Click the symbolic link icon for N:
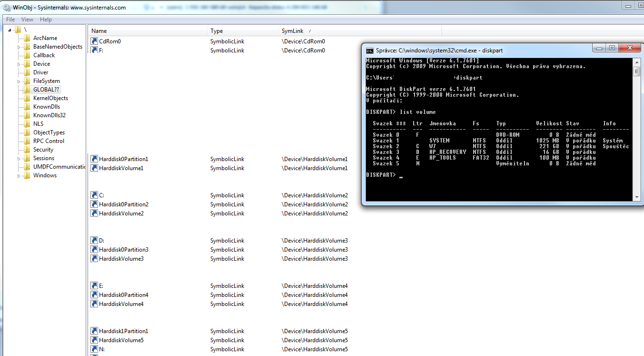 [x=94, y=349]
